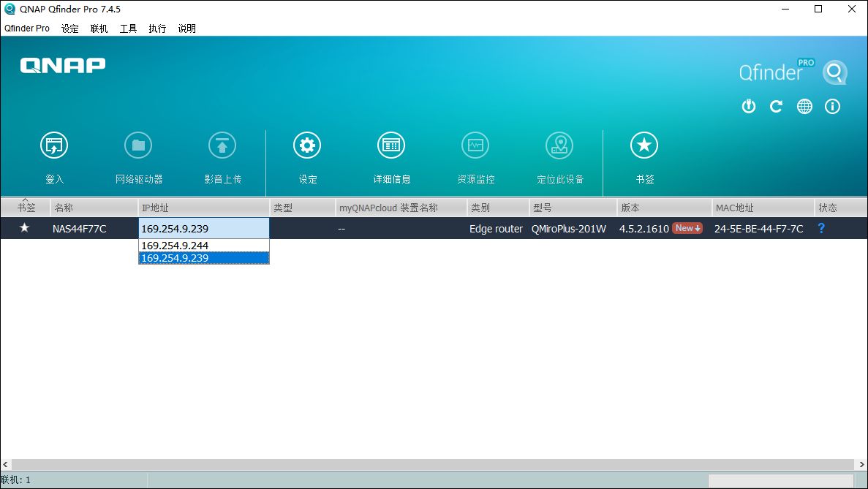Click the Edge router category cell

[x=496, y=229]
